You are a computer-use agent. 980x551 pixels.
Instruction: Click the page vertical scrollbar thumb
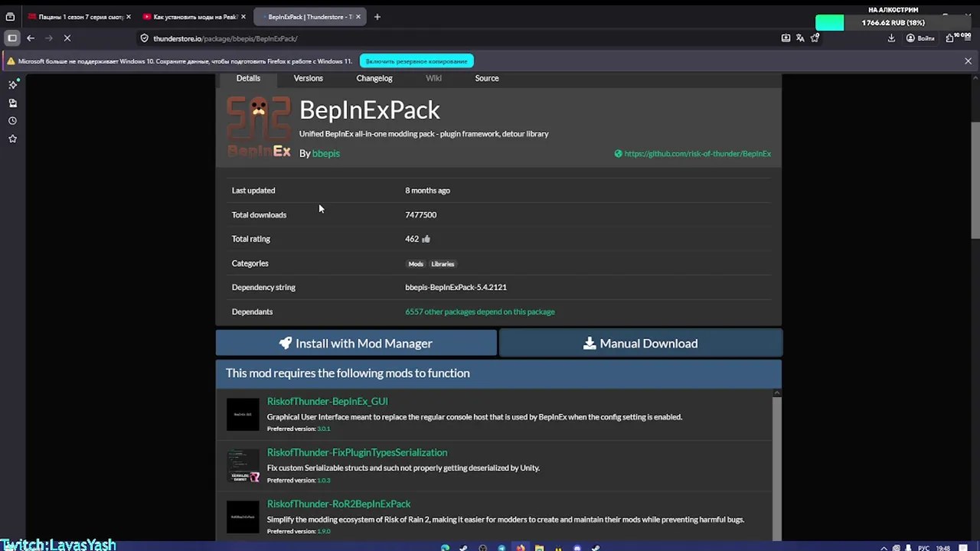[975, 181]
